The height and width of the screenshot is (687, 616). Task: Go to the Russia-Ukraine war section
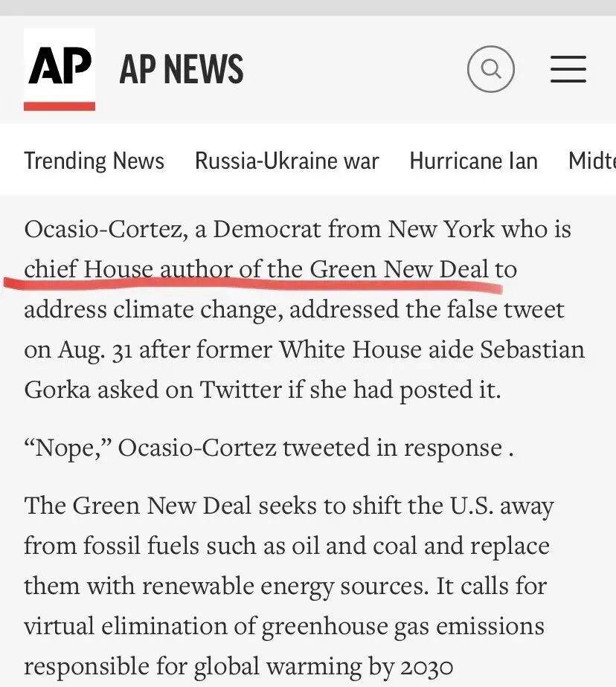286,161
